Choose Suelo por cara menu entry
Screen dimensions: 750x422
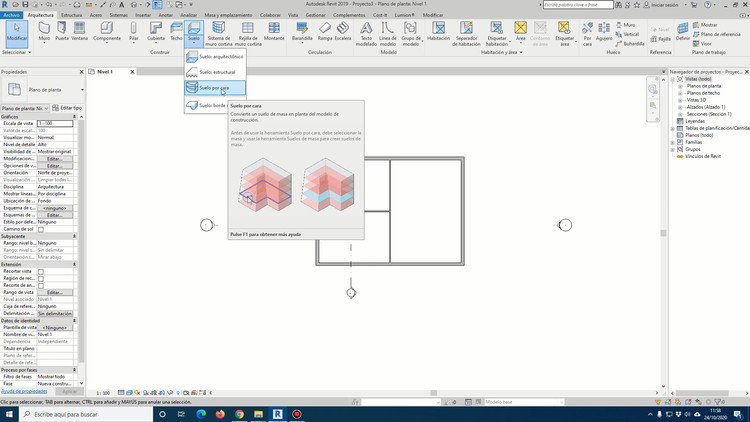[215, 88]
